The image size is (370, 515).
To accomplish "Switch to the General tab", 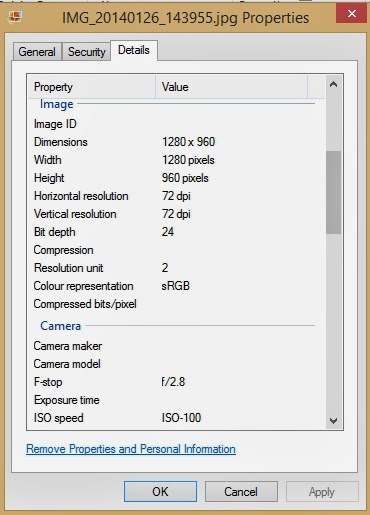I will coord(37,52).
